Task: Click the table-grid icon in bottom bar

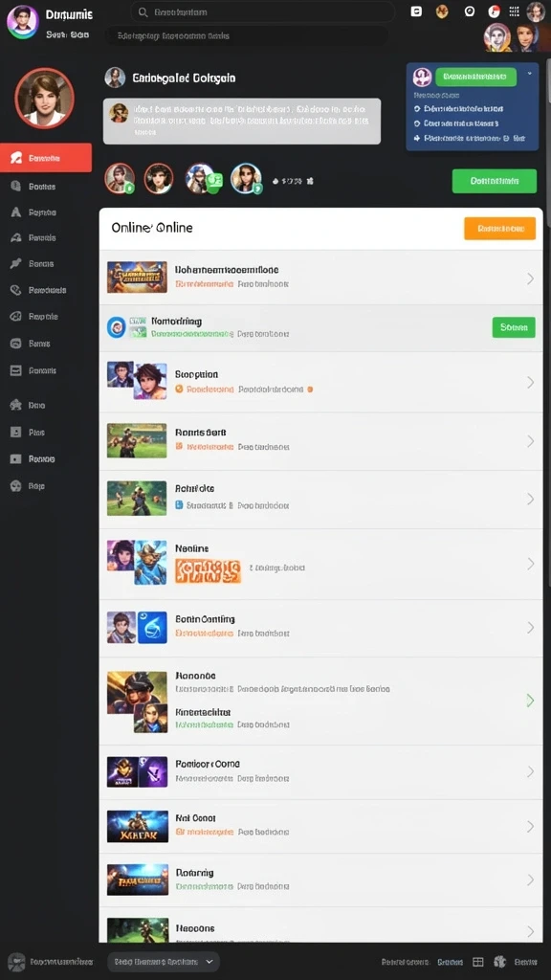Action: (478, 962)
